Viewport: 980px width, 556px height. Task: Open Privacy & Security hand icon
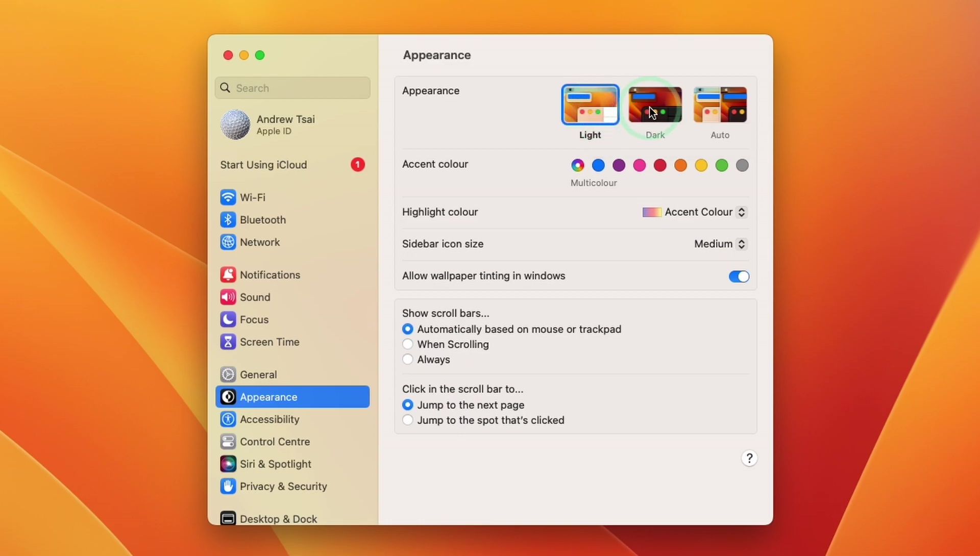[x=228, y=487]
